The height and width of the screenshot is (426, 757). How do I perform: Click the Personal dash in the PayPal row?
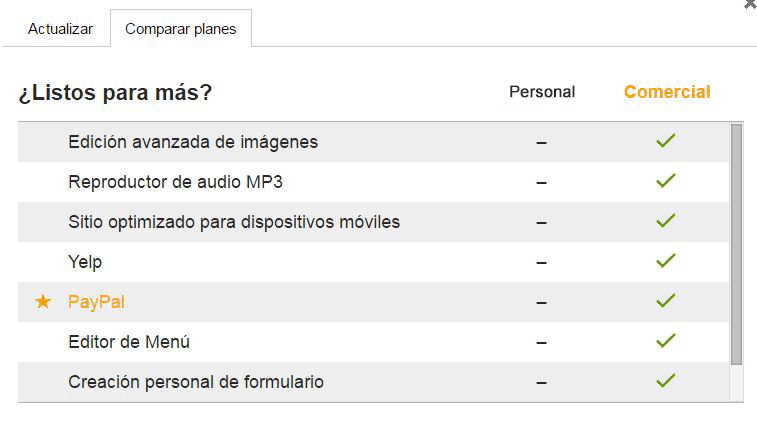coord(541,303)
